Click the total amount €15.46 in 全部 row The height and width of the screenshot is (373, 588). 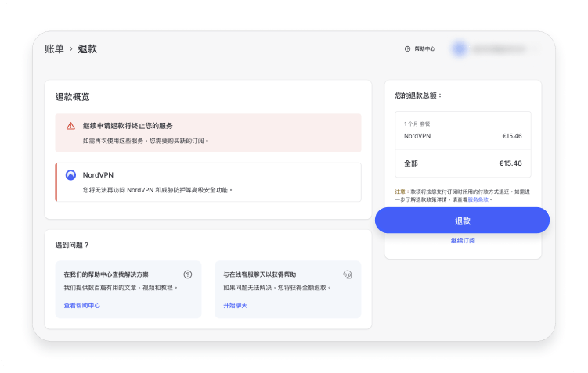[x=510, y=163]
